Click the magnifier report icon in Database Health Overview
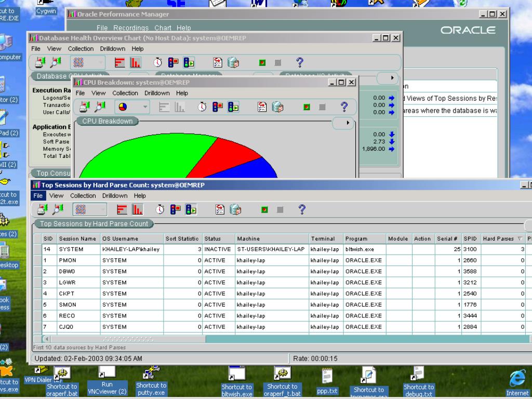 (x=56, y=62)
